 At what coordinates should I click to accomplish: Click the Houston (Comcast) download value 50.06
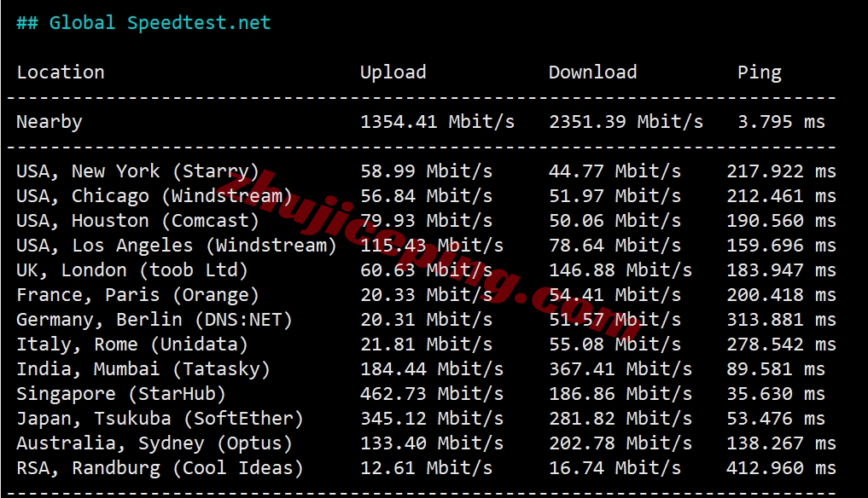tap(615, 221)
